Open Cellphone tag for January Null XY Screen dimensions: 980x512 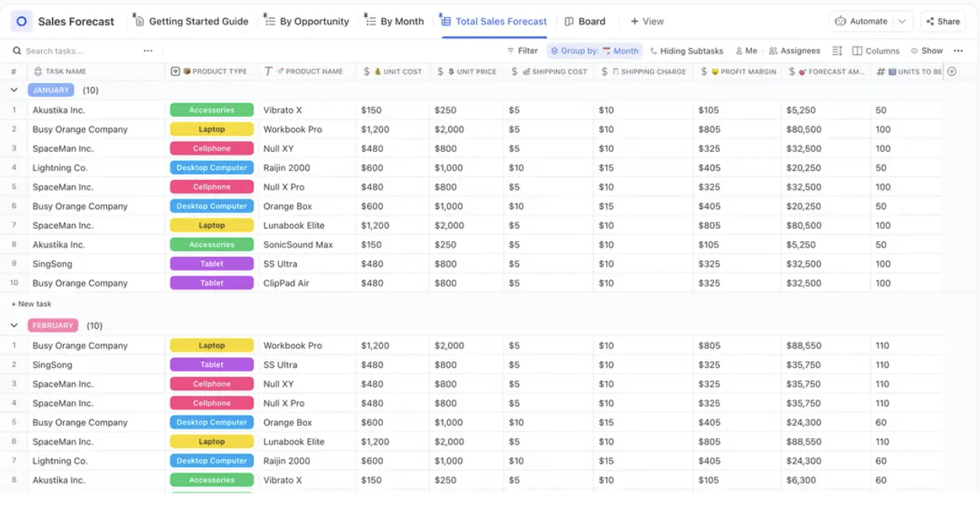212,149
